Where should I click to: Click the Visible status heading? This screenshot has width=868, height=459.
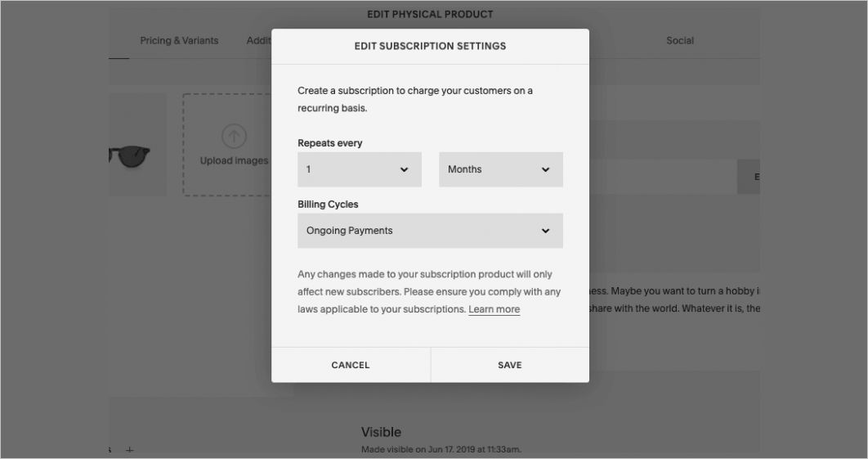pyautogui.click(x=381, y=432)
